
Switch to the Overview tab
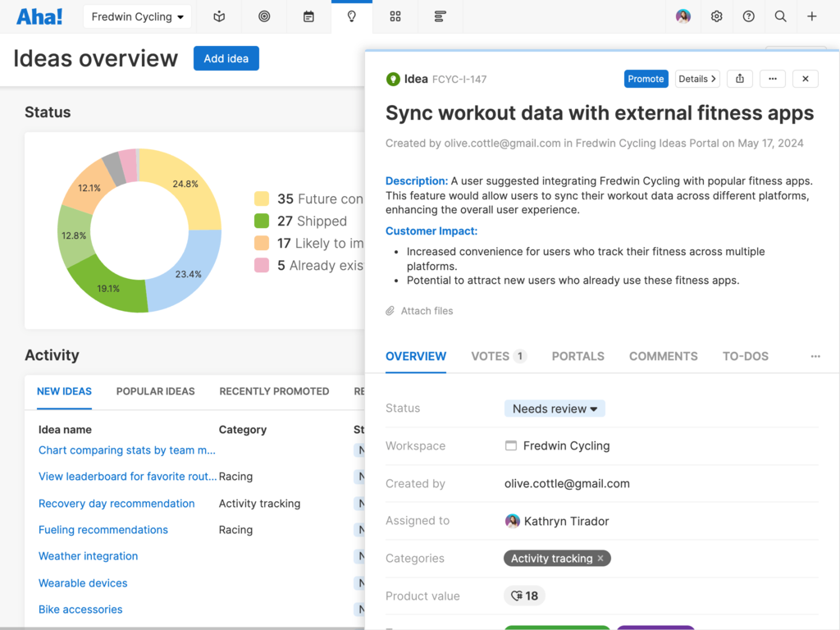pyautogui.click(x=416, y=356)
